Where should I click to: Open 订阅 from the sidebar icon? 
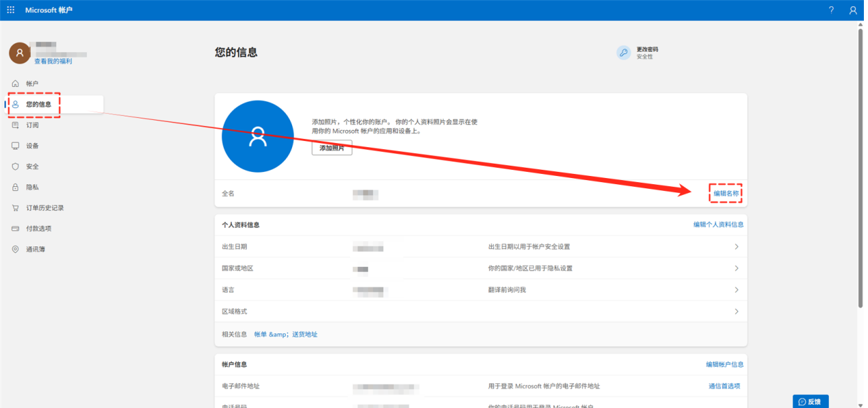[x=14, y=125]
